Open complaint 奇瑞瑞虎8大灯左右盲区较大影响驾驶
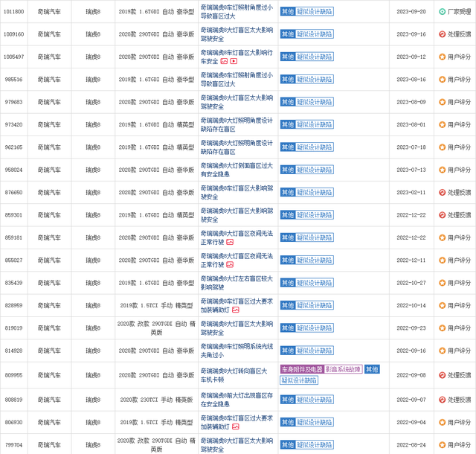Image resolution: width=476 pixels, height=454 pixels. click(237, 283)
